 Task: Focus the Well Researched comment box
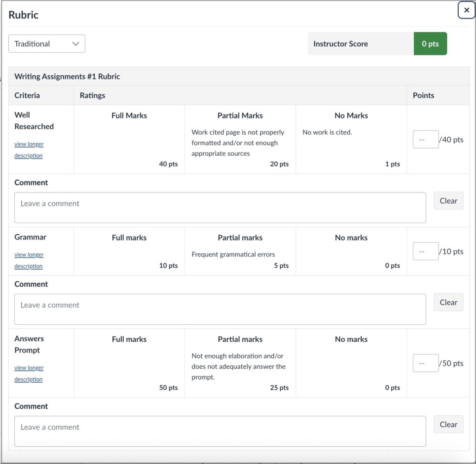(x=220, y=207)
